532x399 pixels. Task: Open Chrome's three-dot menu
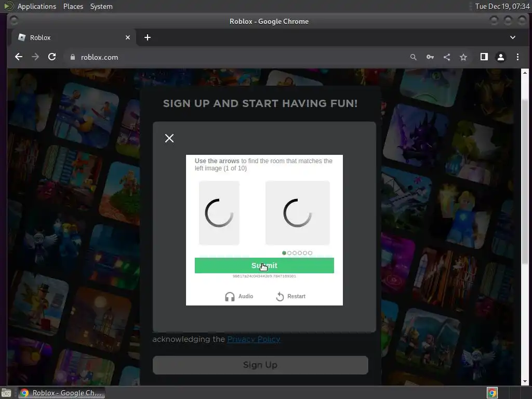point(518,57)
